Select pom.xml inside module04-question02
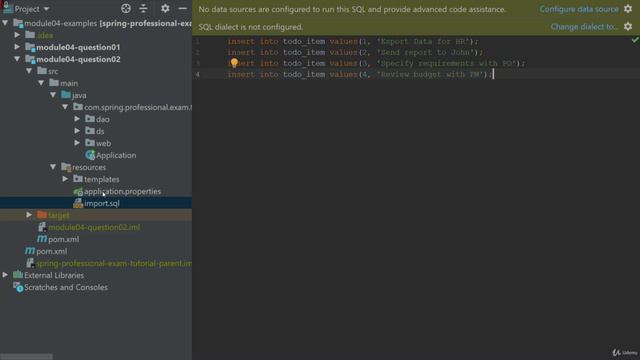The image size is (640, 360). coord(63,240)
